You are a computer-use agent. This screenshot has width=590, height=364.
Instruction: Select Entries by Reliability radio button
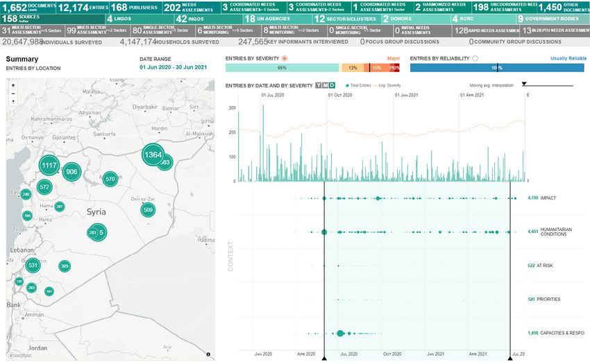pos(475,59)
